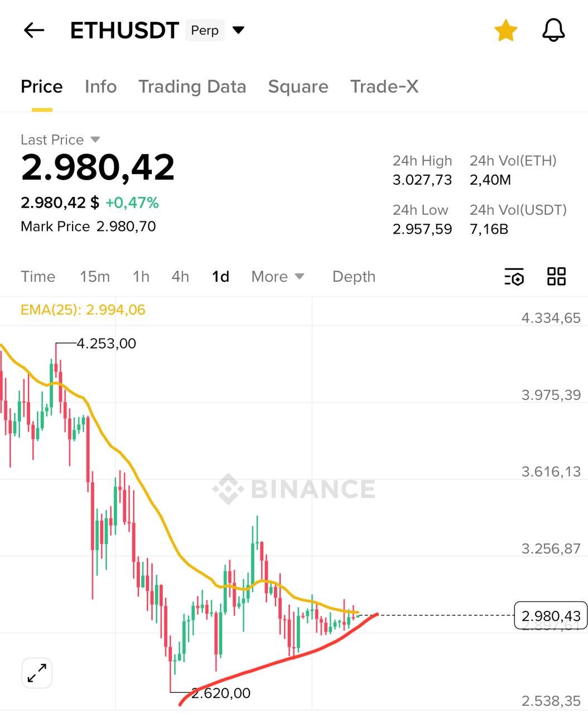Select the 15m timeframe
The width and height of the screenshot is (588, 714).
point(95,277)
